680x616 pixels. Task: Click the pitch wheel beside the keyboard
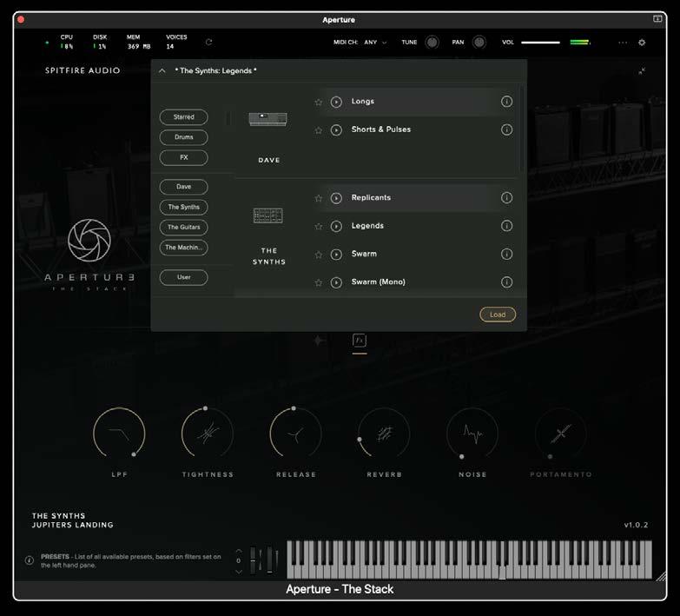coord(254,560)
